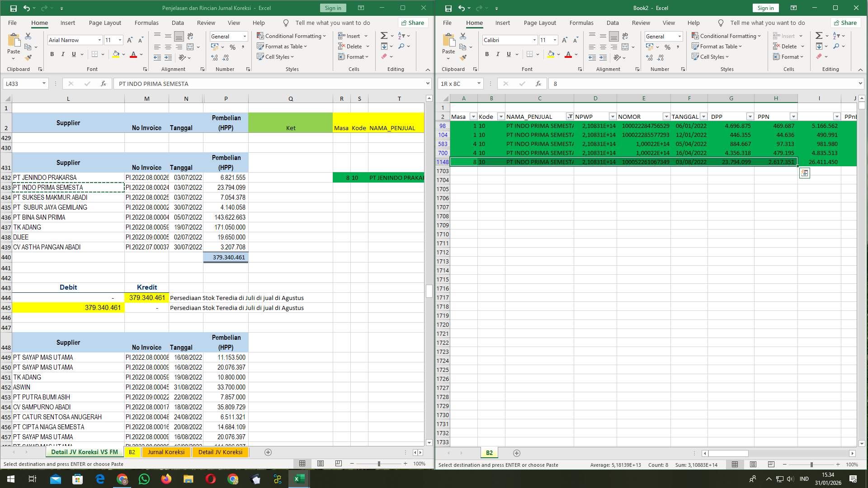Expand the Arial Narrow font name dropdown

[x=100, y=40]
